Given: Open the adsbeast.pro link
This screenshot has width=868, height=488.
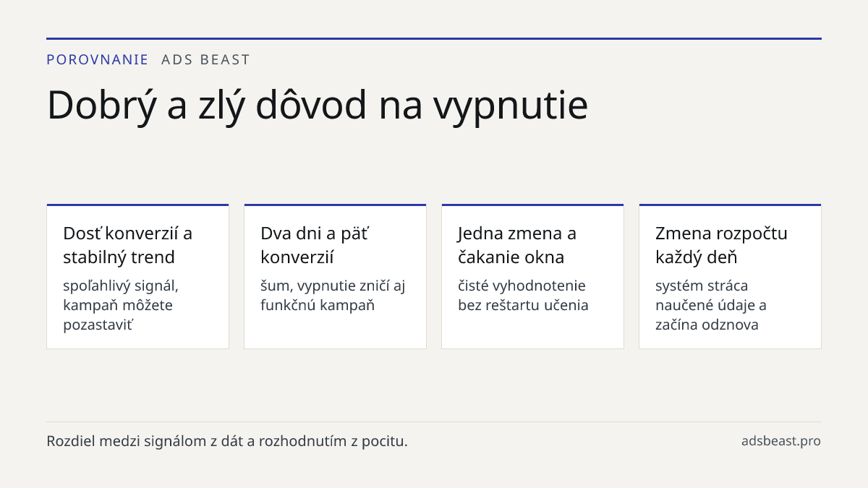Looking at the screenshot, I should 781,441.
